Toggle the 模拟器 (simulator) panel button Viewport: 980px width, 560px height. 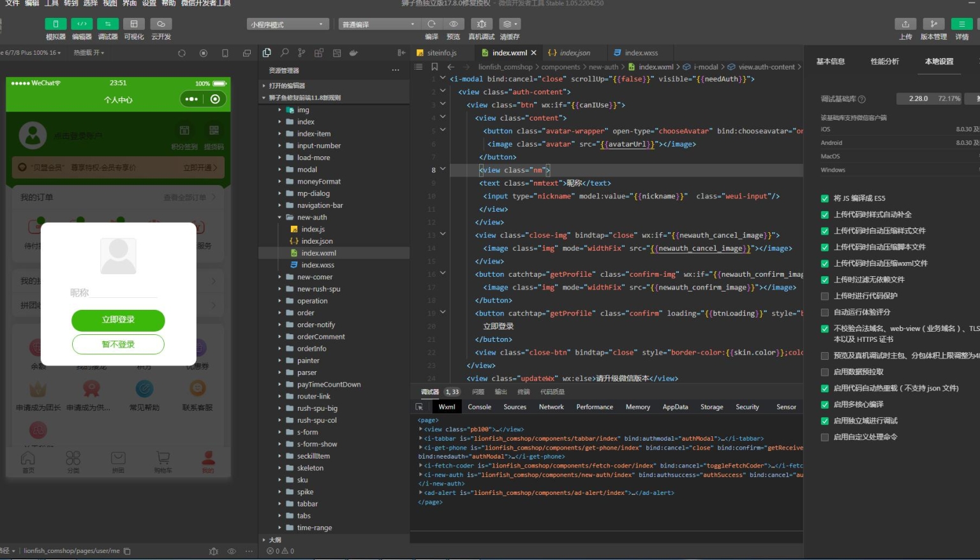click(56, 24)
